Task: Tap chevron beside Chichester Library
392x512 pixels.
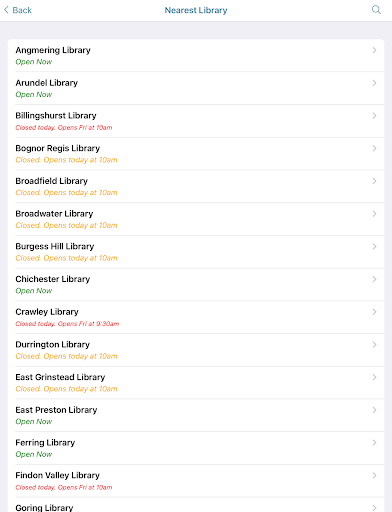Action: click(374, 279)
